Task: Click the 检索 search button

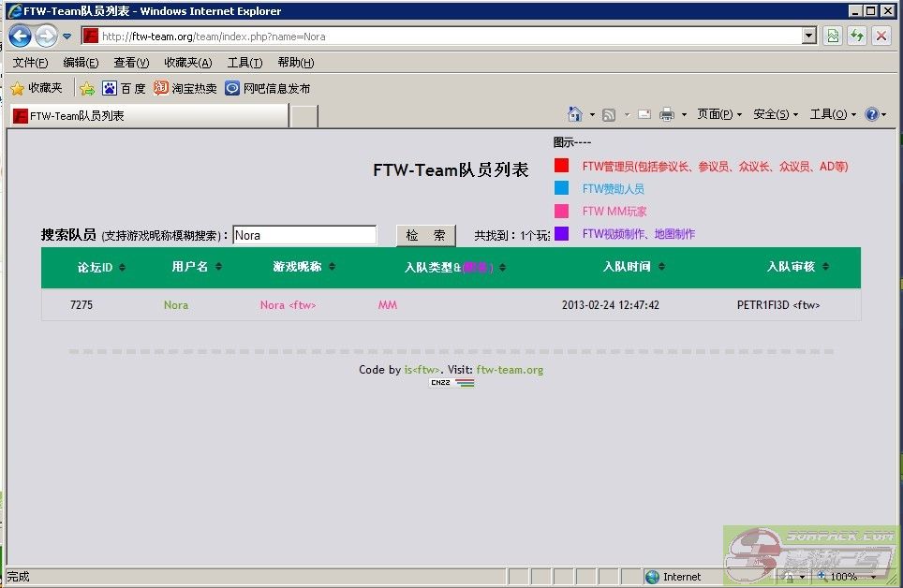Action: 425,236
